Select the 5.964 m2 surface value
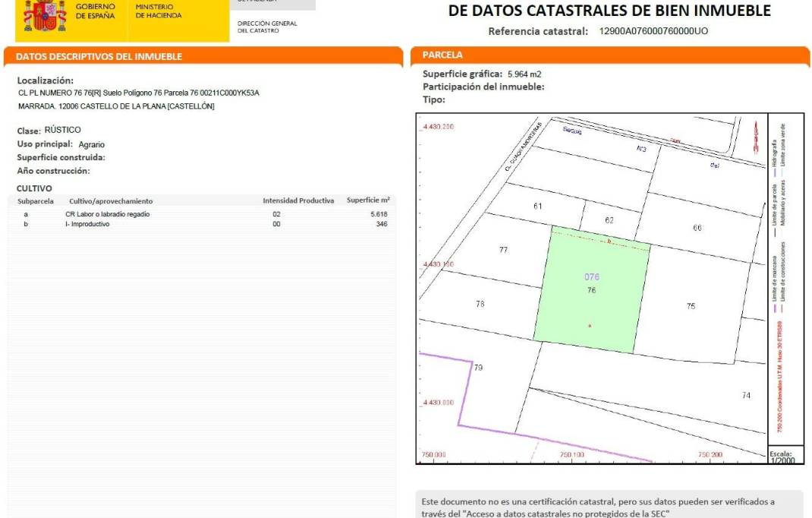 pyautogui.click(x=524, y=74)
